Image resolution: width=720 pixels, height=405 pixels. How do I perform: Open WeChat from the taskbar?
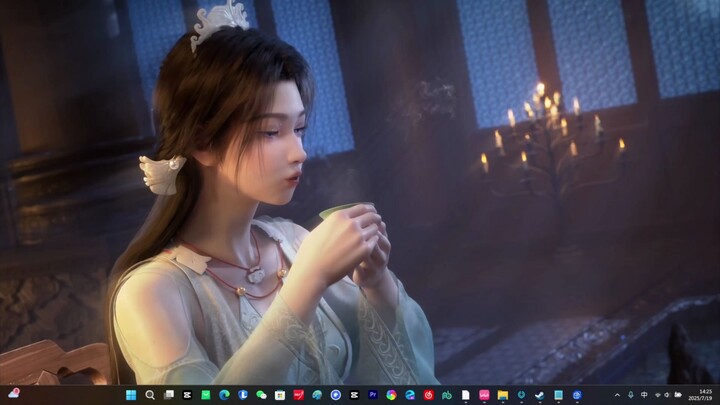coord(261,395)
